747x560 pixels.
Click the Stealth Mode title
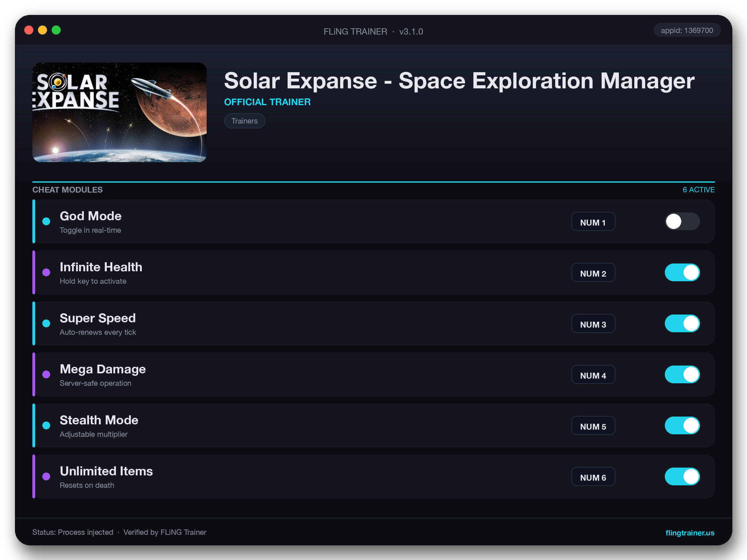(99, 420)
